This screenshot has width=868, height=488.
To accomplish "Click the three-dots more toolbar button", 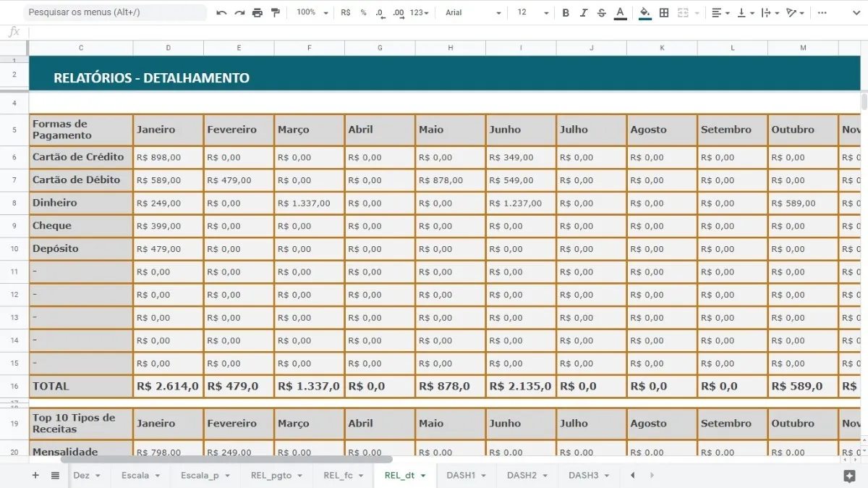I will click(x=822, y=13).
